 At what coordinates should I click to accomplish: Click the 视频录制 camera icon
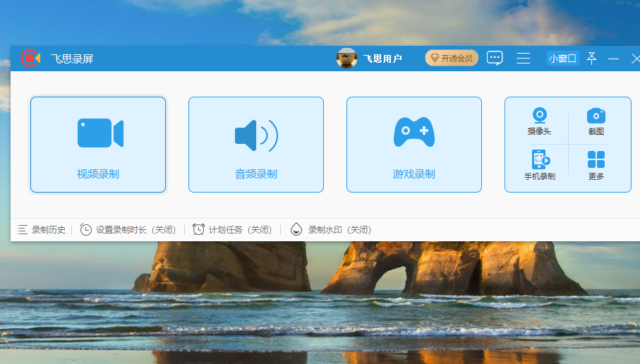pos(99,133)
